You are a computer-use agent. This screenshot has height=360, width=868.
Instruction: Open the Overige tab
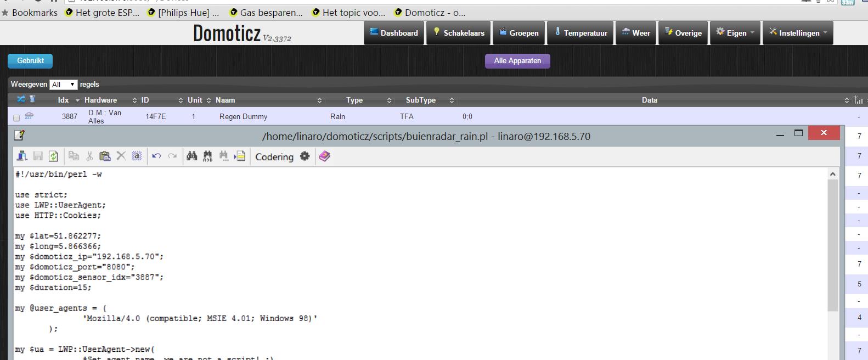point(683,33)
